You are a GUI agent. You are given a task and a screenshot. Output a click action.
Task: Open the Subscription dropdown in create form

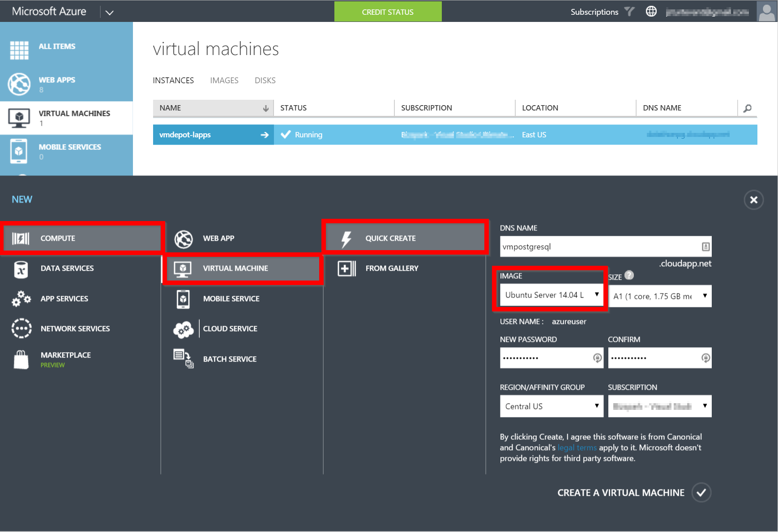coord(660,406)
